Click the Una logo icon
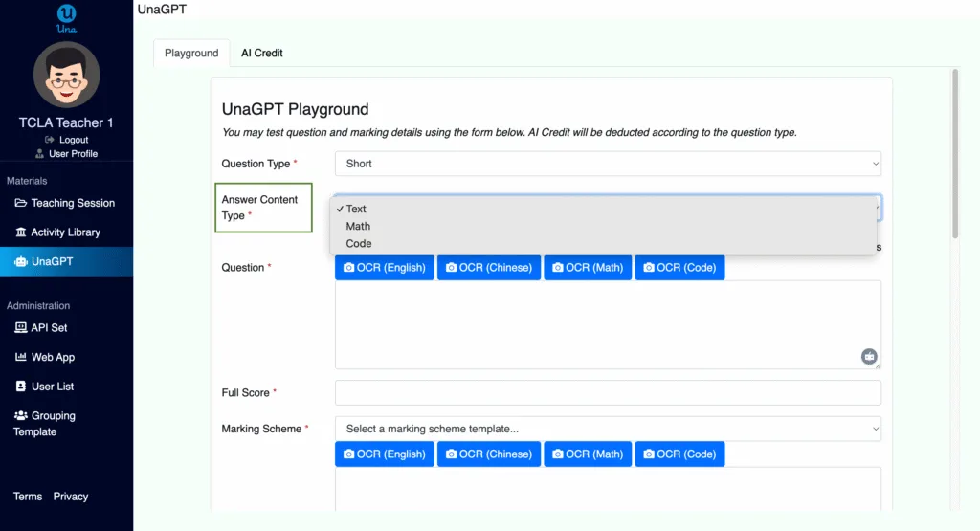Viewport: 980px width, 531px height. click(x=66, y=18)
